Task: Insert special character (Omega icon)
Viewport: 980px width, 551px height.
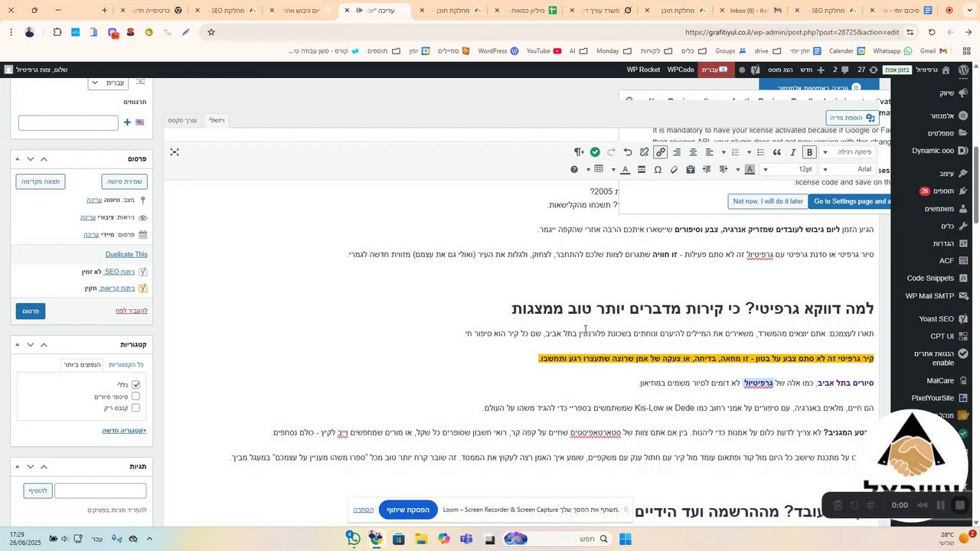Action: click(x=658, y=169)
